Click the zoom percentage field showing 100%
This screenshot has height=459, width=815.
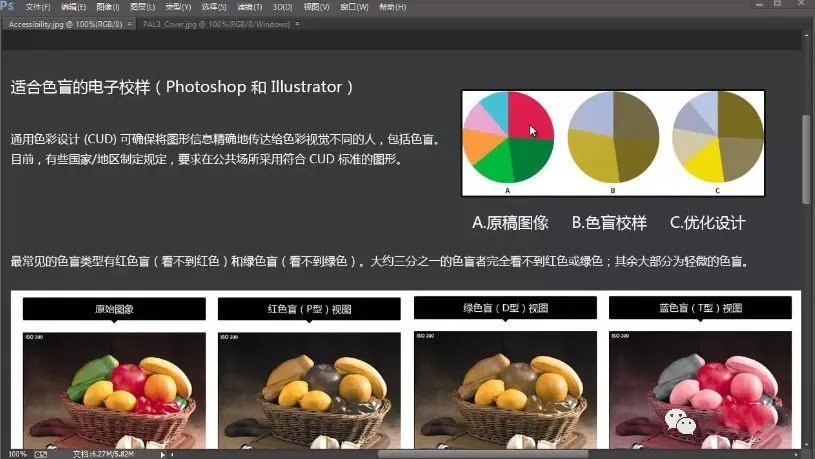(x=17, y=454)
